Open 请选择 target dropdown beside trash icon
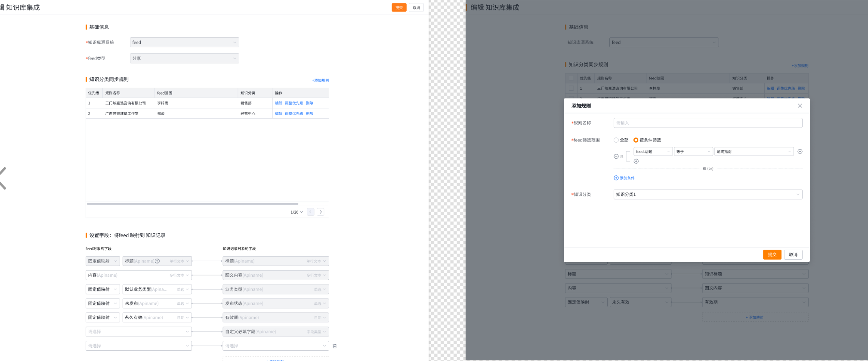 coord(276,346)
